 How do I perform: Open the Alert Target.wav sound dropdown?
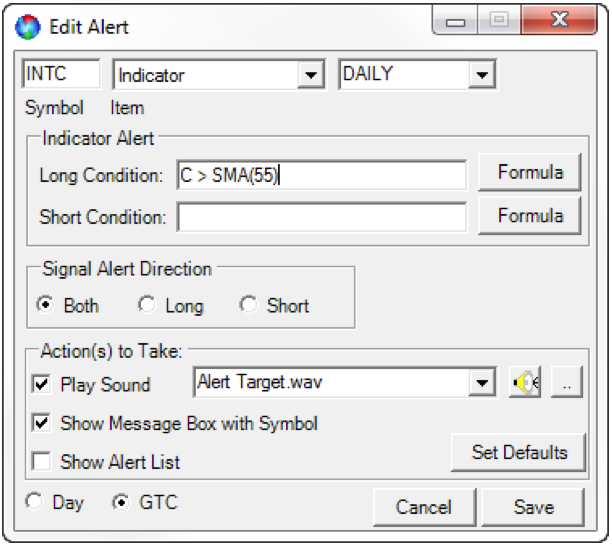coord(482,382)
